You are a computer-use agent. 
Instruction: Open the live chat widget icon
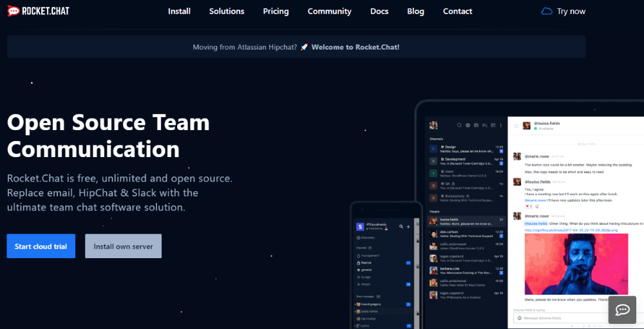(x=622, y=310)
